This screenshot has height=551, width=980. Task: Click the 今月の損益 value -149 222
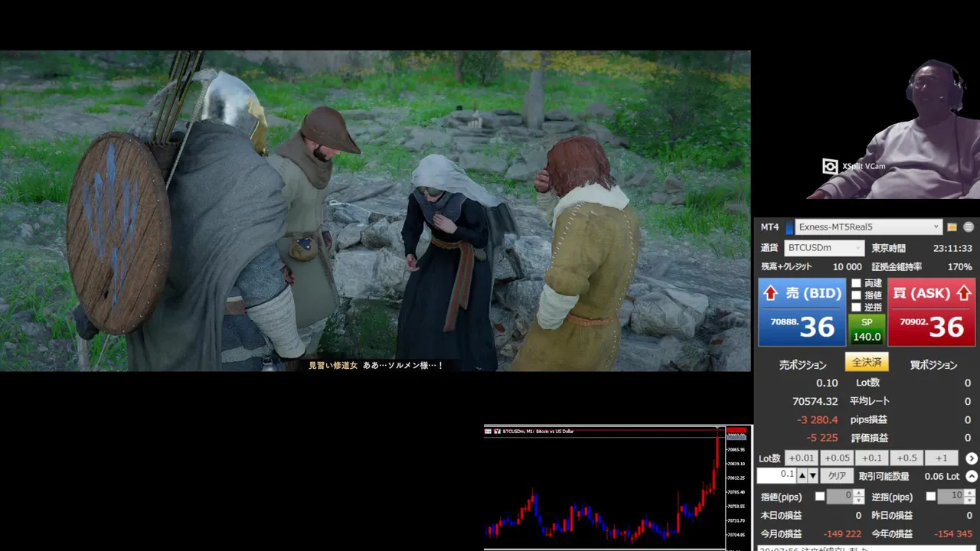point(842,533)
